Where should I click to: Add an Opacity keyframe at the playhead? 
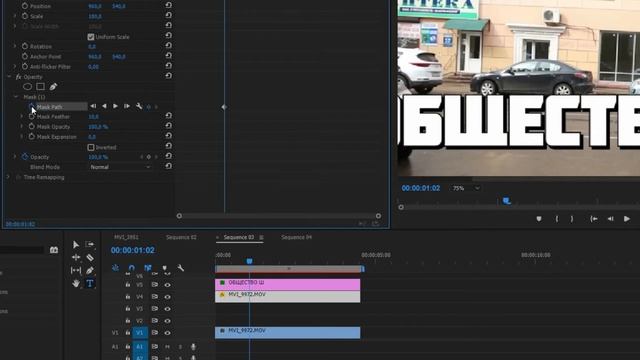[x=149, y=157]
